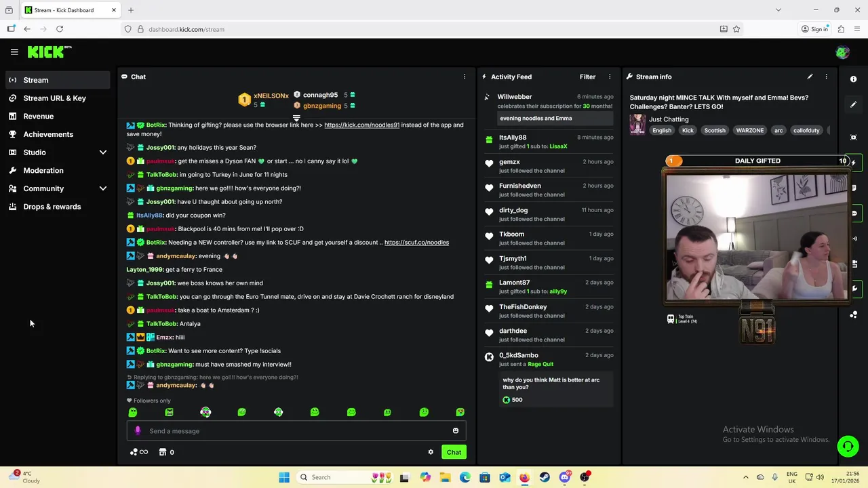Click the shop icon with 0
Viewport: 868px width, 488px height.
166,452
